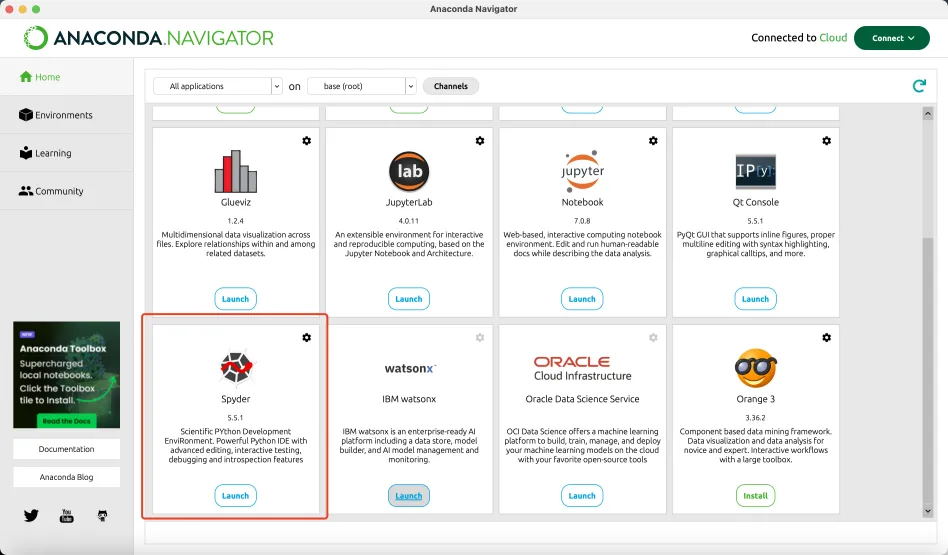Image resolution: width=948 pixels, height=555 pixels.
Task: Click the Notebook version 7.0.8 text
Action: 582,221
